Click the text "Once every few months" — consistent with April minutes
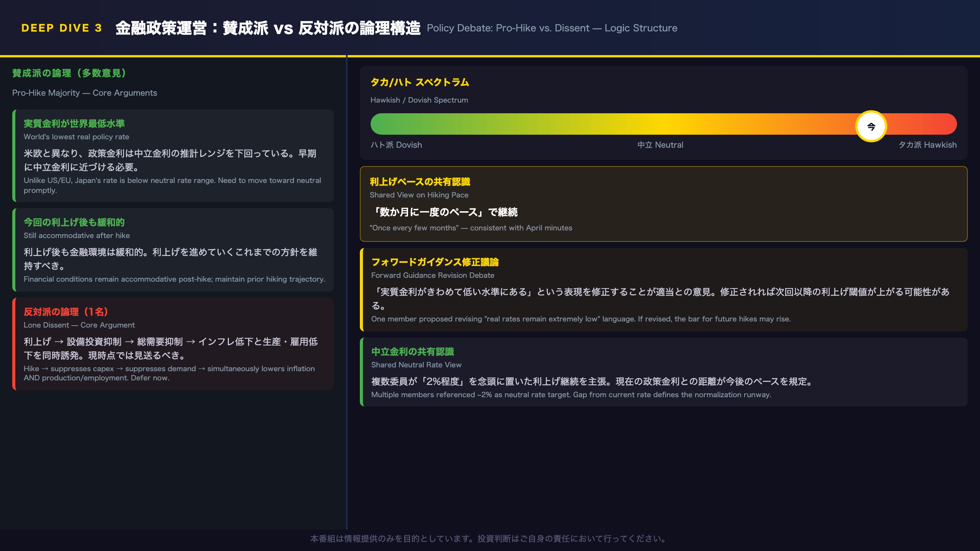980x551 pixels. [471, 228]
